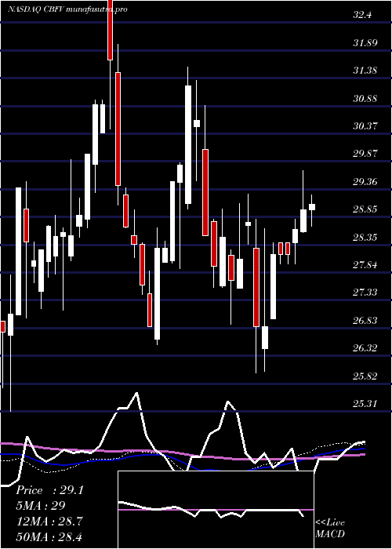Screen dimensions: 392x549
Task: Click the last white candlestick on the right
Action: pyautogui.click(x=312, y=207)
